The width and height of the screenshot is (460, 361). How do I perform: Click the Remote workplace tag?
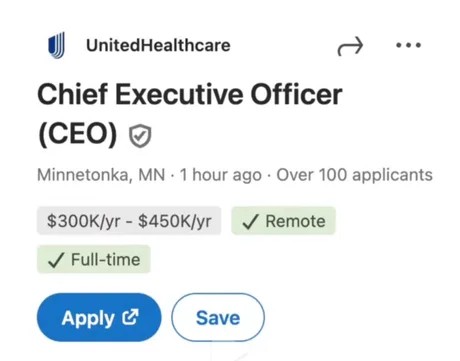pyautogui.click(x=283, y=221)
